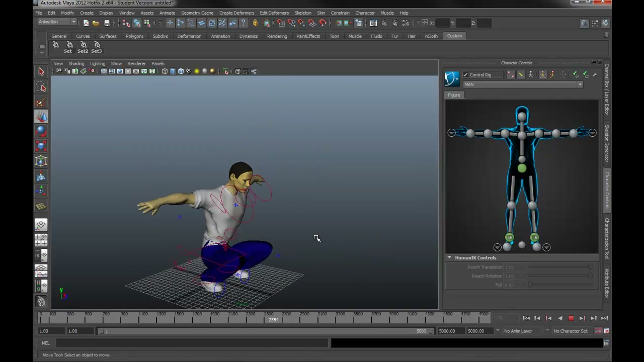Select the Scale tool cube icon
Viewport: 644px width, 362px height.
click(x=41, y=146)
